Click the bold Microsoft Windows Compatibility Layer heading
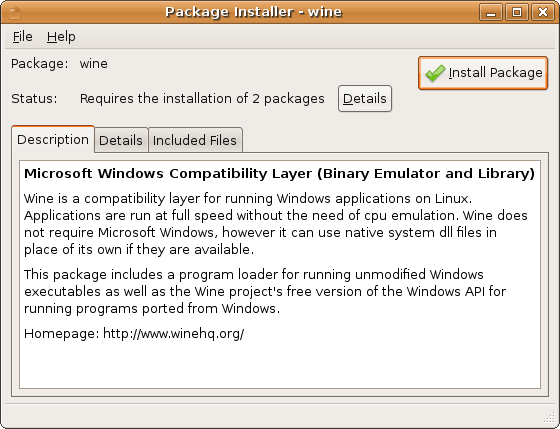 click(279, 174)
